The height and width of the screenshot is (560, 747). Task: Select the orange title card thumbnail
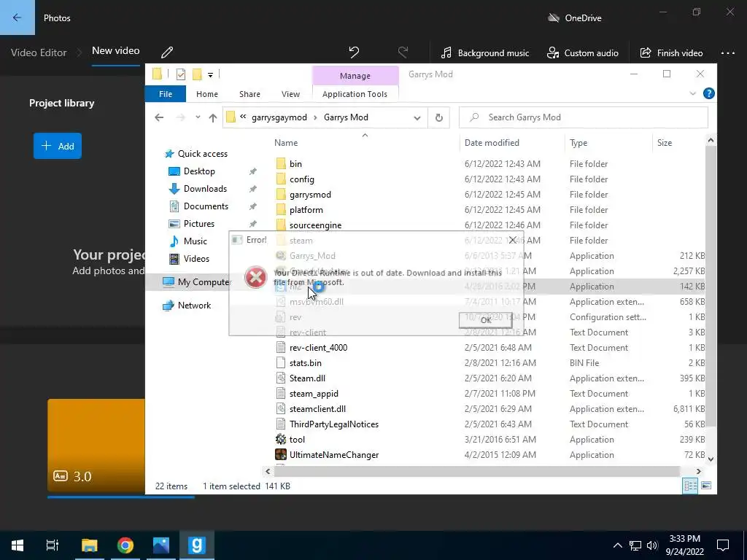96,445
